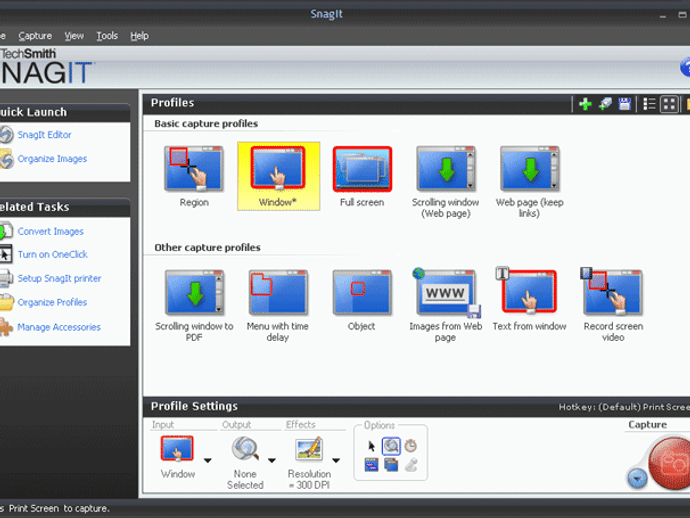Click the Effects Resolution icon

coord(309,448)
